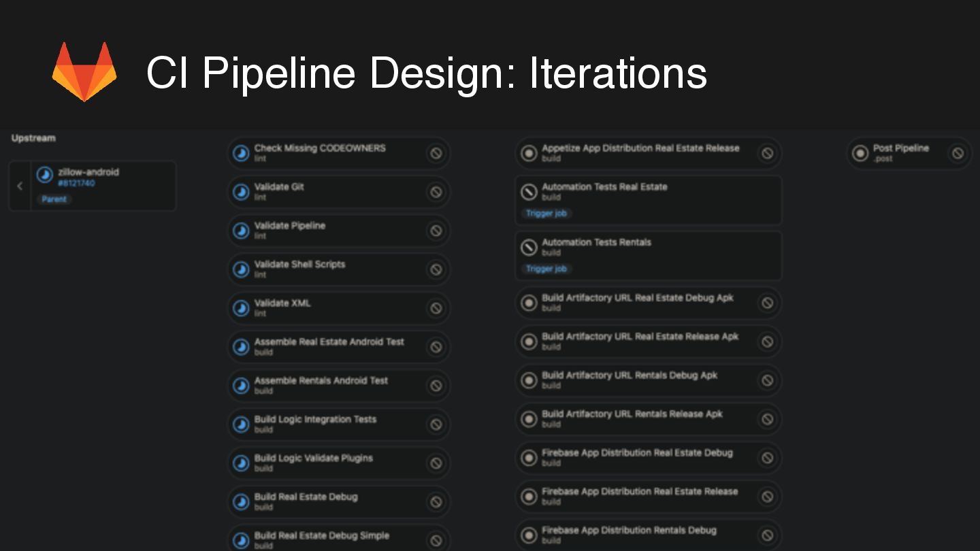Cancel Firebase App Distribution Real Estate Debug

pos(767,458)
